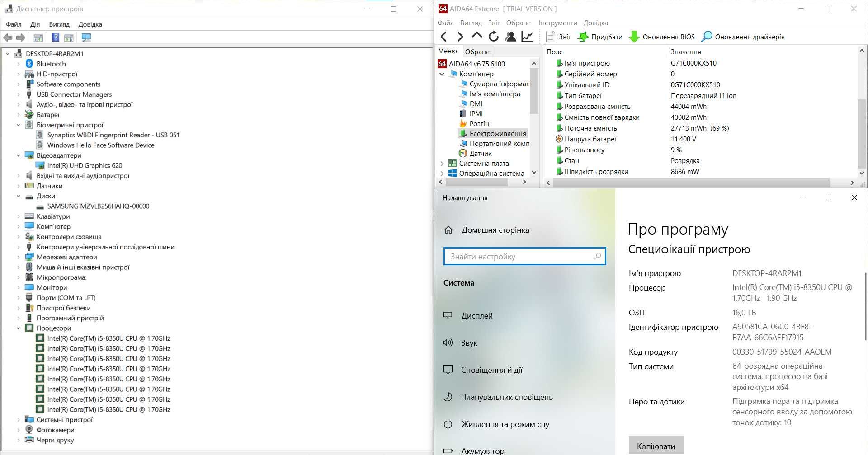This screenshot has width=868, height=455.
Task: Expand Мережеві адаптери category
Action: point(19,257)
